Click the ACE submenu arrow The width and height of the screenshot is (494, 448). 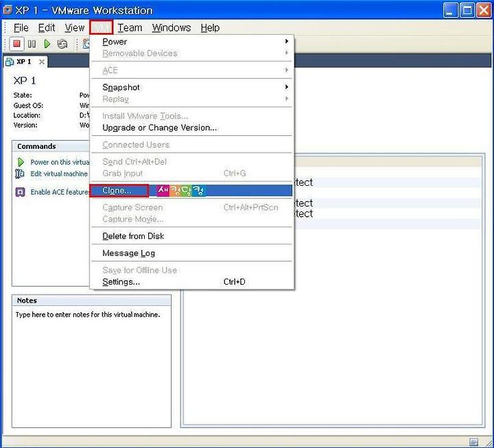click(286, 69)
